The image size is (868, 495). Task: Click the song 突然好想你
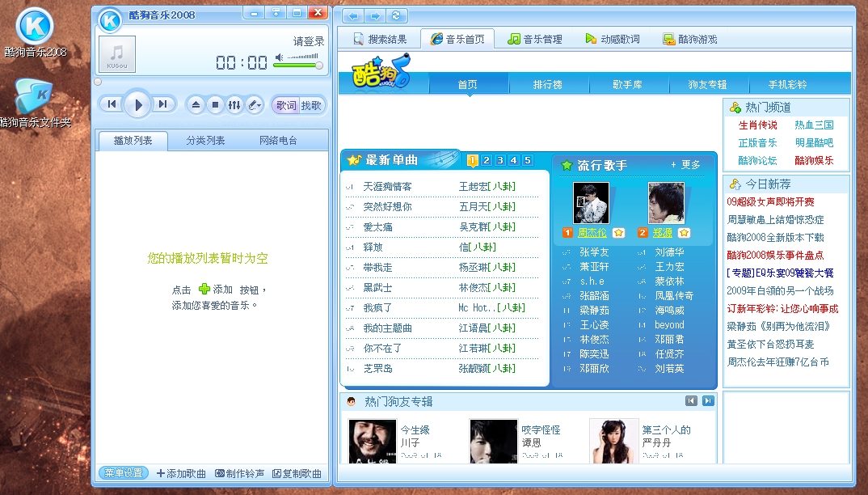tap(387, 207)
